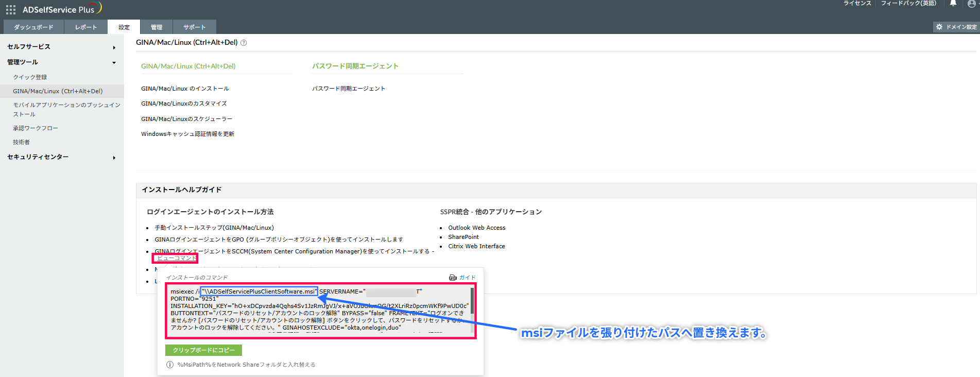Switch to the レポート tab
The image size is (980, 377).
coord(85,27)
